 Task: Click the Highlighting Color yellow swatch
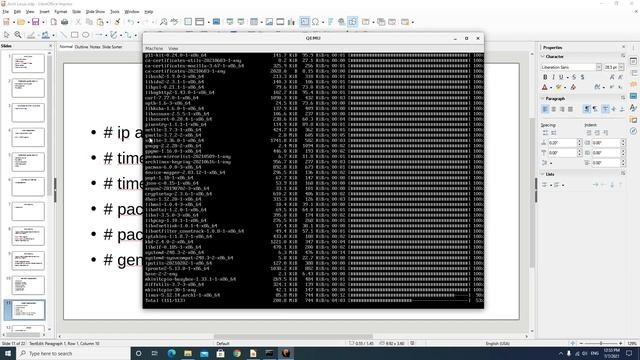(x=559, y=87)
